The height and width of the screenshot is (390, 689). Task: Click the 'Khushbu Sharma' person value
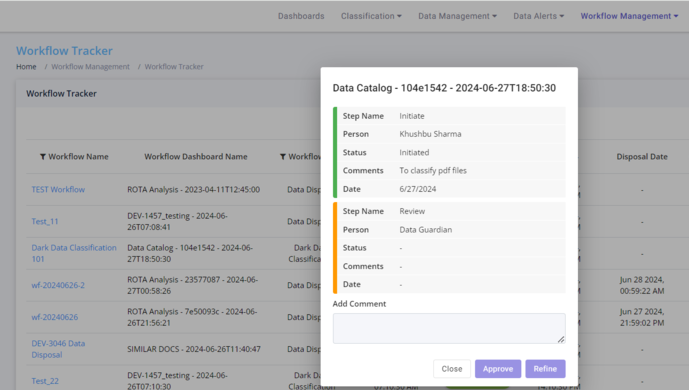(430, 134)
